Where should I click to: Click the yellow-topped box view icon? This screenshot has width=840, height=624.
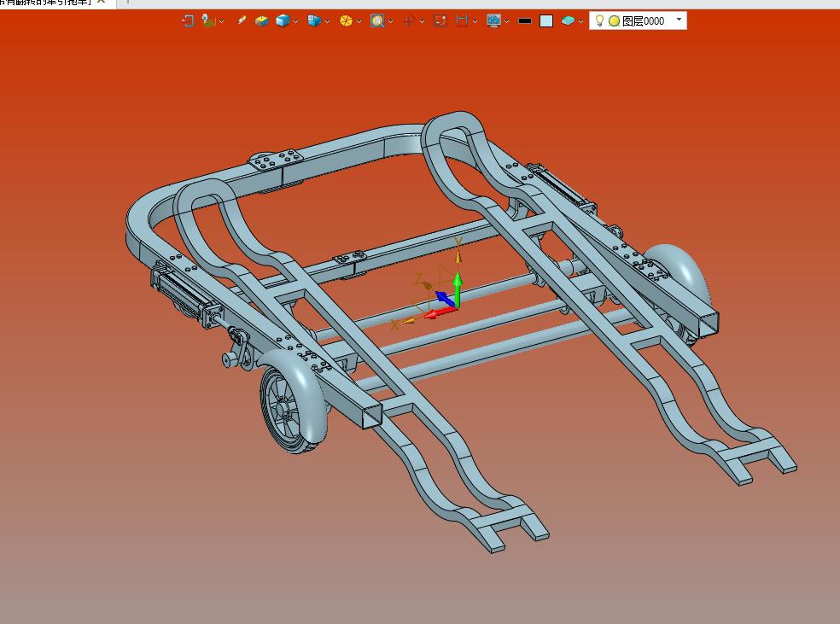(x=261, y=20)
